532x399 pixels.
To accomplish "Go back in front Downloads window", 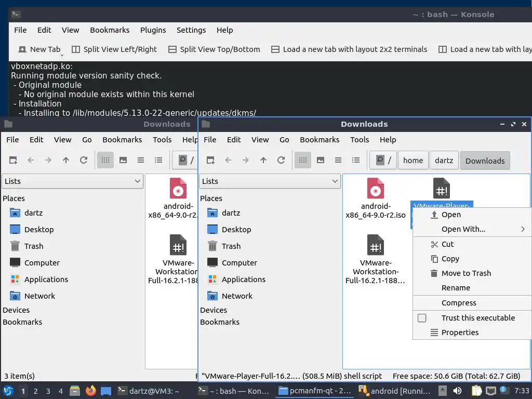I will pos(228,160).
